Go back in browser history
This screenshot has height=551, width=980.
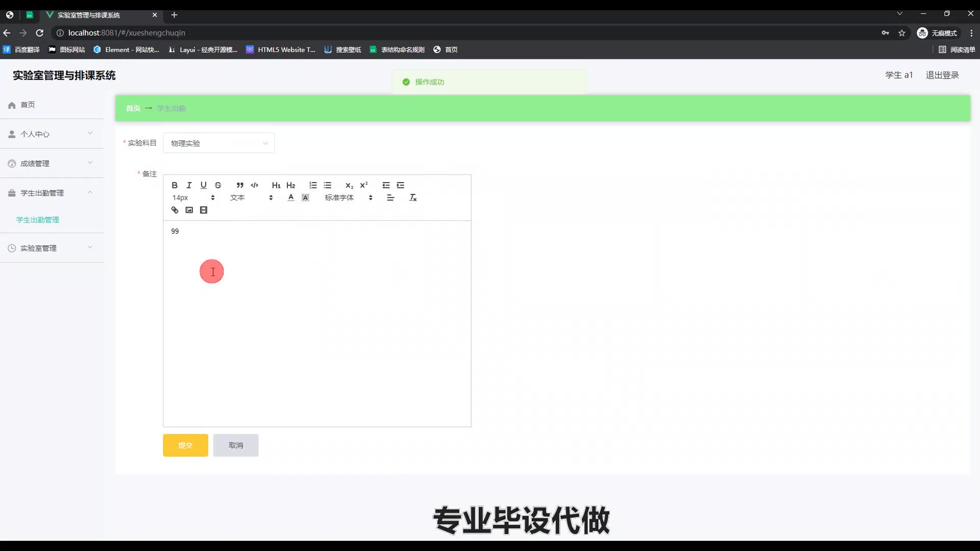tap(7, 33)
